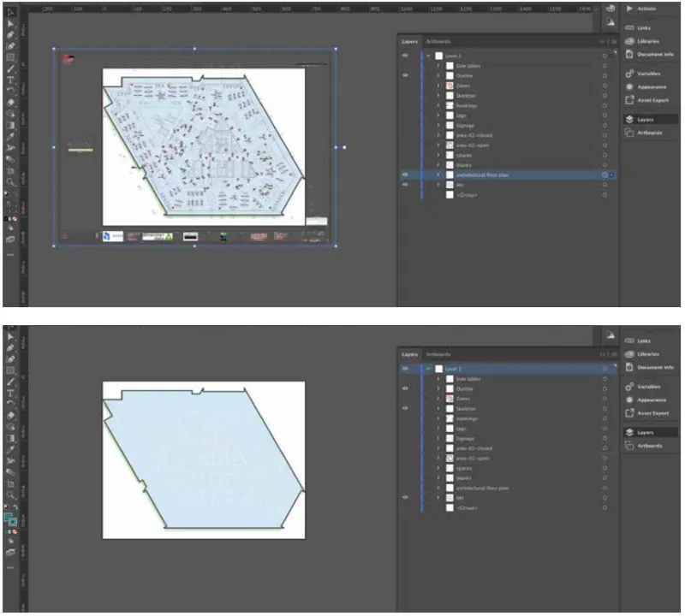Open the upper Layers panel options menu
The height and width of the screenshot is (616, 685).
pyautogui.click(x=611, y=41)
